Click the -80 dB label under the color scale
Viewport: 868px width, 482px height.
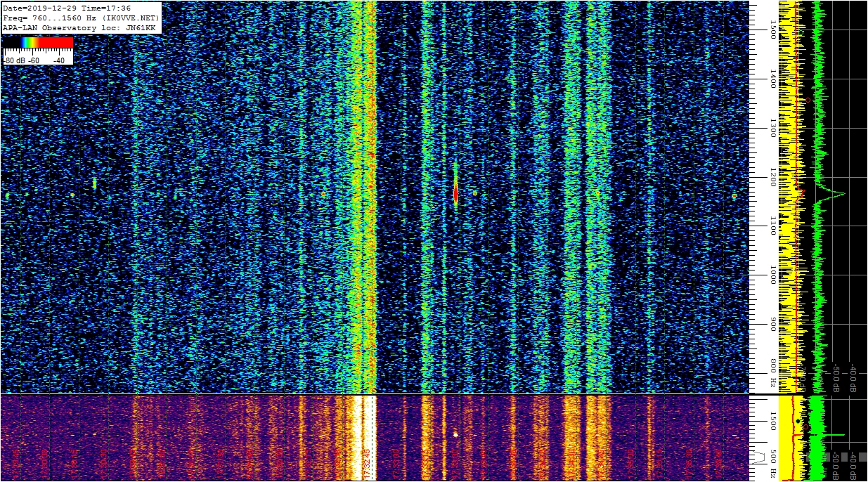pyautogui.click(x=13, y=60)
